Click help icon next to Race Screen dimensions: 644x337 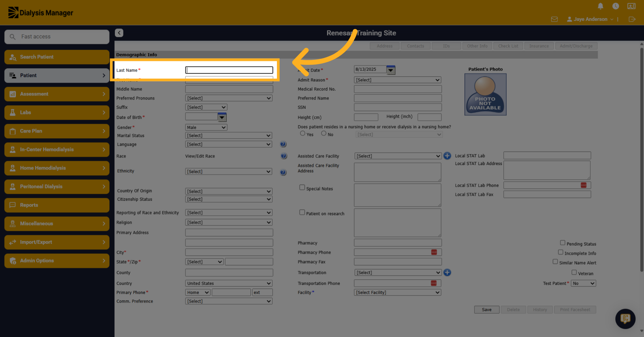point(284,156)
